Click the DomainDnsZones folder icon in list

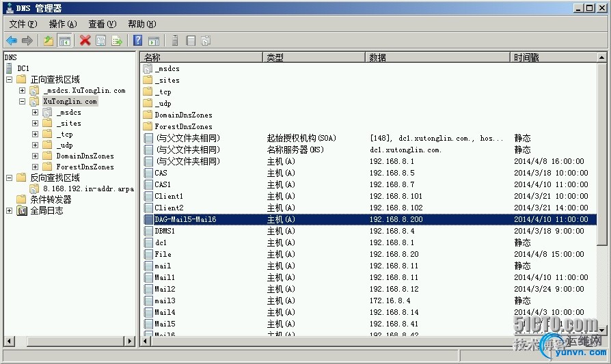click(x=148, y=115)
